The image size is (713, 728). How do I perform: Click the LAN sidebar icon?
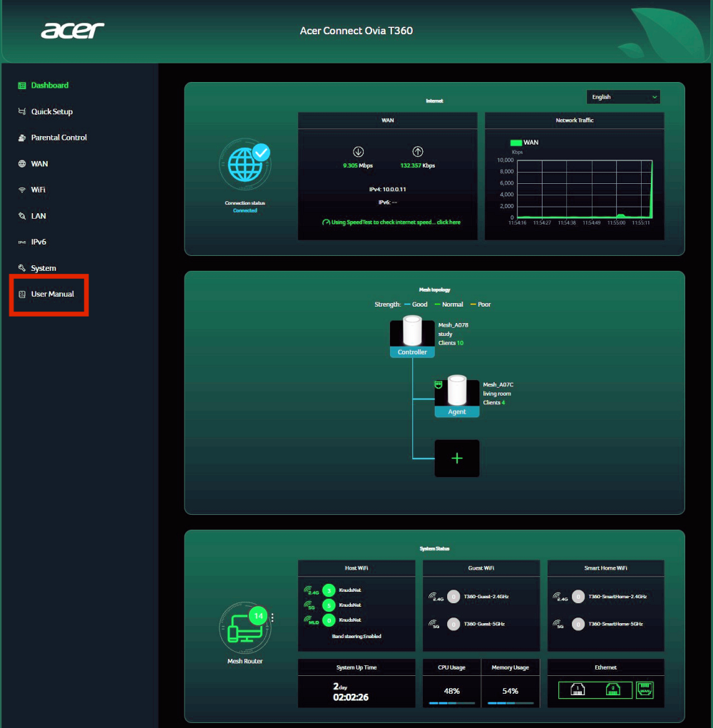point(22,216)
